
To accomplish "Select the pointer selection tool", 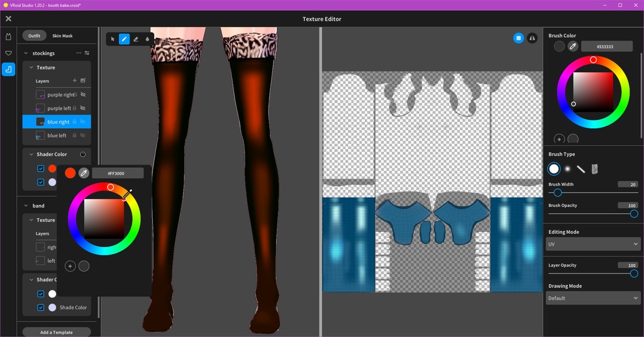I will (113, 39).
